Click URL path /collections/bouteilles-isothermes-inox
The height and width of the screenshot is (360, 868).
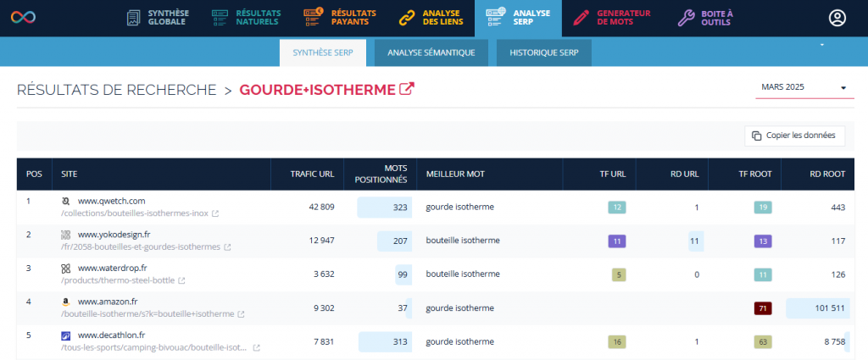pos(135,213)
